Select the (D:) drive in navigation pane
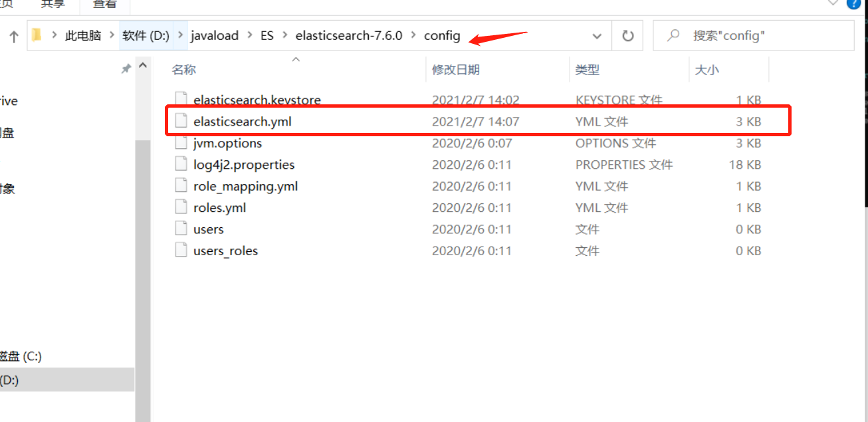The height and width of the screenshot is (422, 868). (x=66, y=380)
